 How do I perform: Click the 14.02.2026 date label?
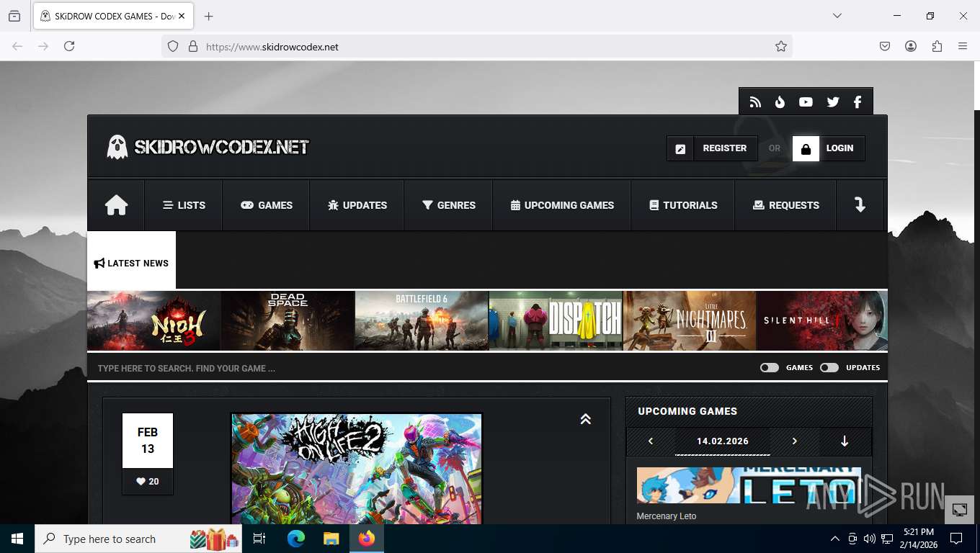[x=722, y=441]
